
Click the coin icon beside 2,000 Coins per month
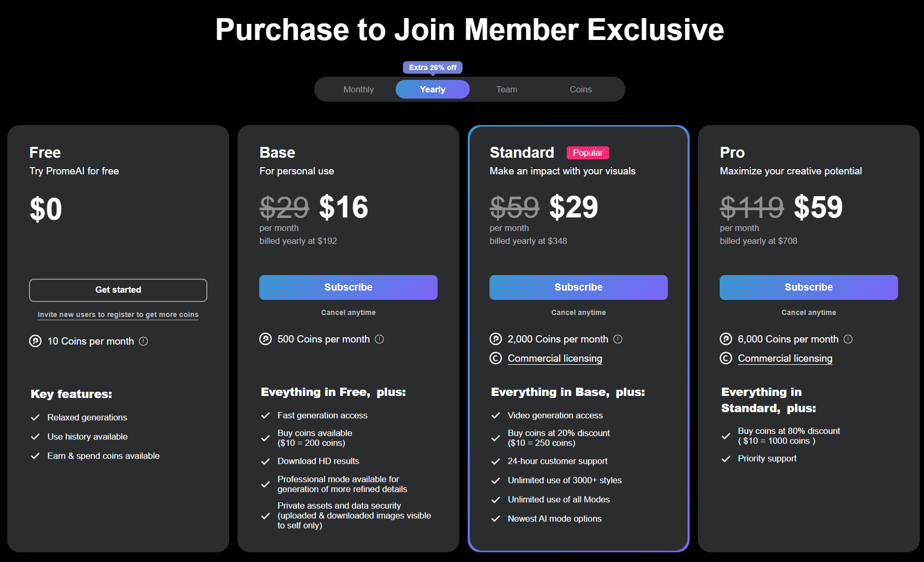point(495,339)
